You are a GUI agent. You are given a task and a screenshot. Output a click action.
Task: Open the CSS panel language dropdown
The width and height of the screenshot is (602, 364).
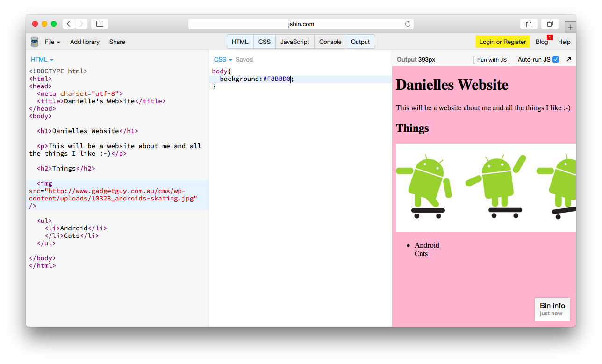point(223,59)
